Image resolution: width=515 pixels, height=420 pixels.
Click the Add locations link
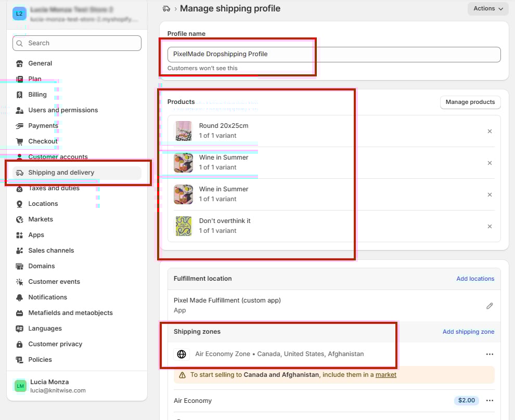tap(475, 279)
